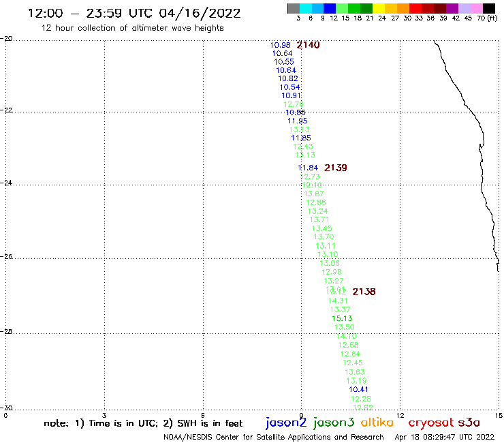Click the wave height reading 11.95
504x443 pixels.
point(298,121)
